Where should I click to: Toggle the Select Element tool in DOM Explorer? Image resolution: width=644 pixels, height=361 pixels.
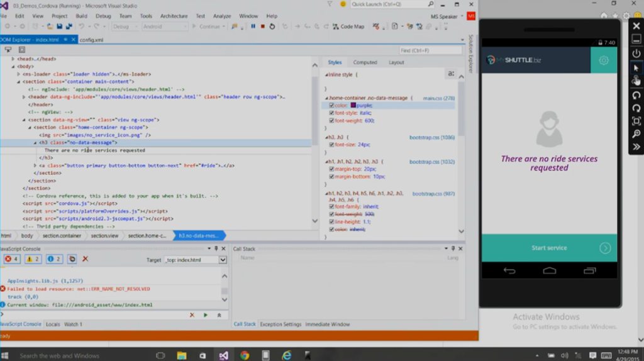[x=8, y=50]
